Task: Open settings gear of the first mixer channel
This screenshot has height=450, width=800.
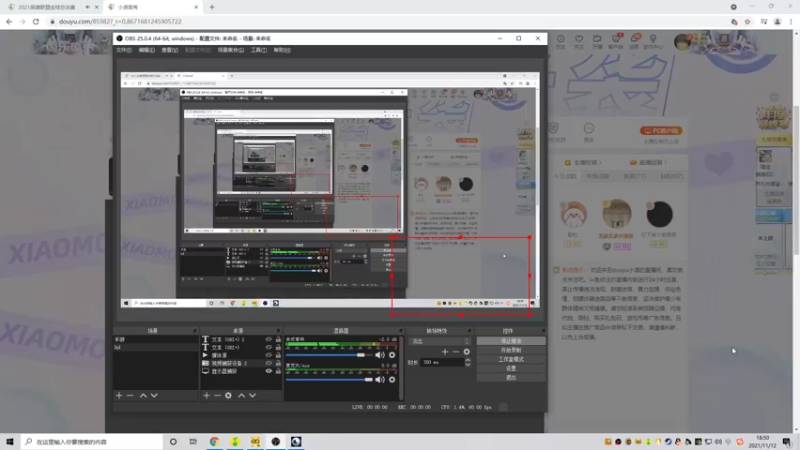Action: coord(392,355)
